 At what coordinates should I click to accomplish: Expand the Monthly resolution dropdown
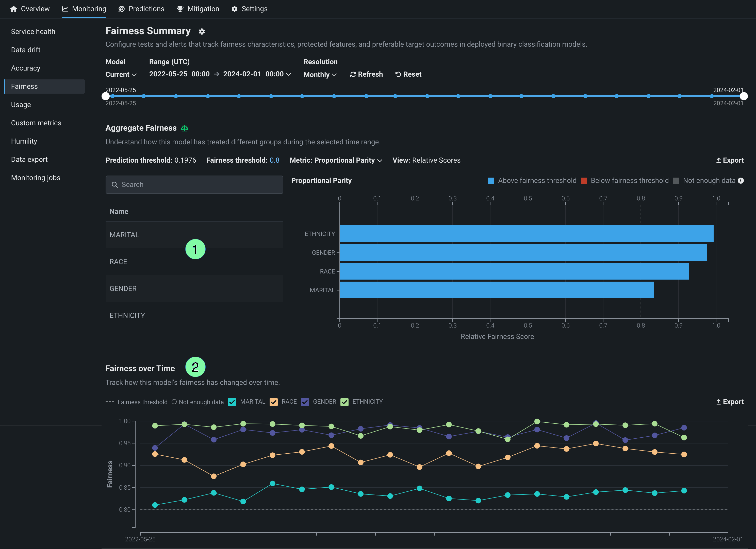(x=320, y=75)
